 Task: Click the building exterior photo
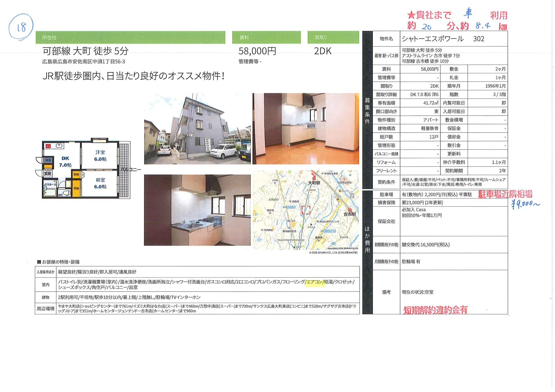coord(197,129)
